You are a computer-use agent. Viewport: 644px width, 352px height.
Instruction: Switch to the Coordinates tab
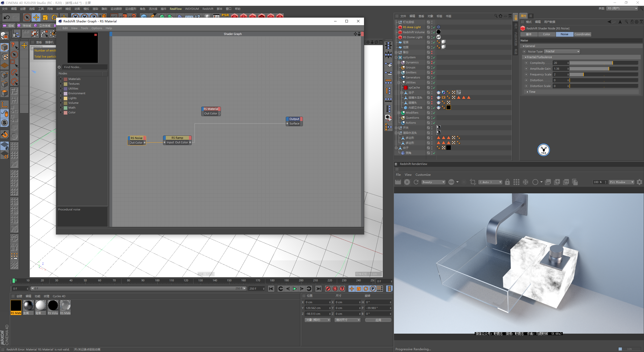click(582, 34)
